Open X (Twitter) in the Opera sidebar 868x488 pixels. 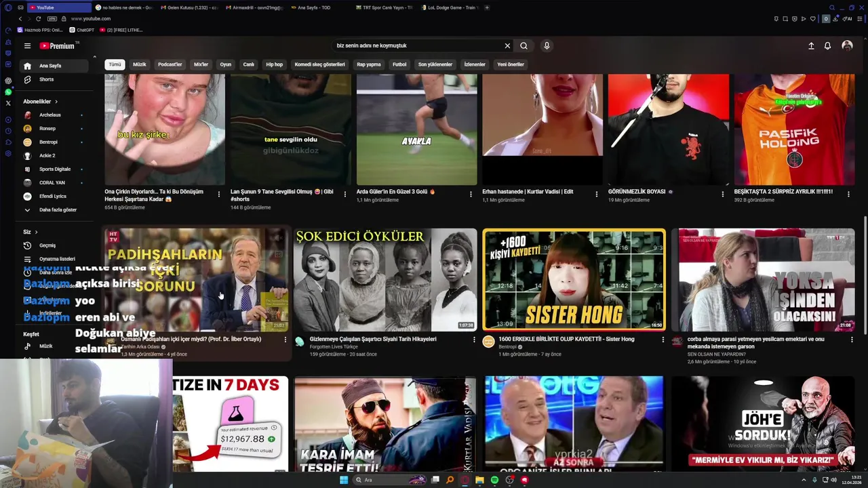click(x=8, y=103)
